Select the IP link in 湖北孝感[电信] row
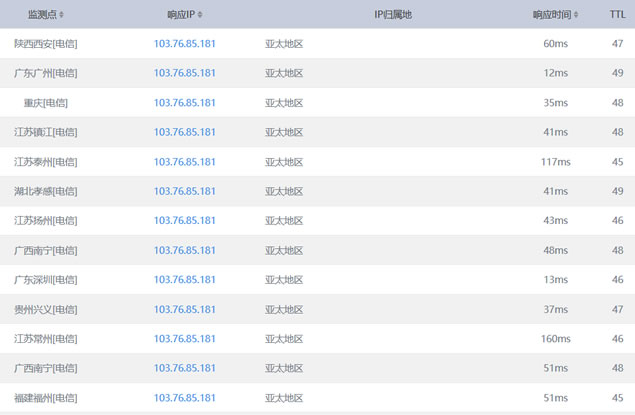 [x=185, y=191]
